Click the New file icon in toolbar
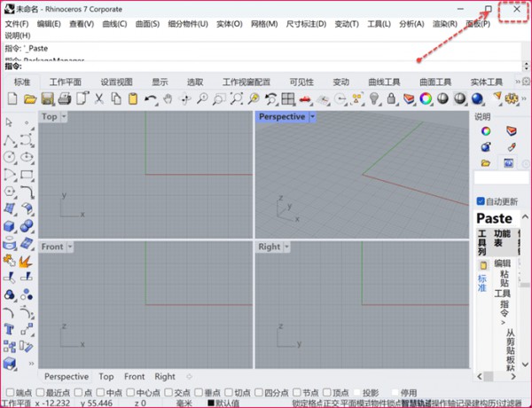532x408 pixels. tap(12, 98)
